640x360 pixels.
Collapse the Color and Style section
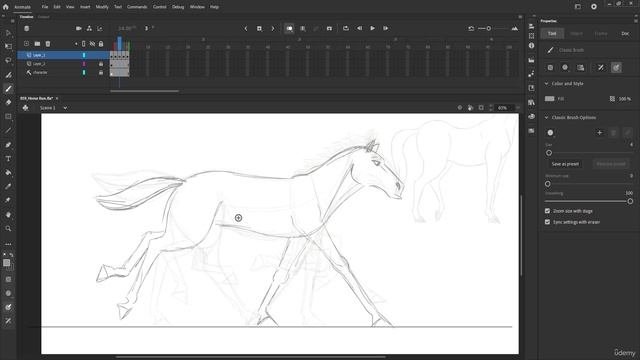coord(547,84)
